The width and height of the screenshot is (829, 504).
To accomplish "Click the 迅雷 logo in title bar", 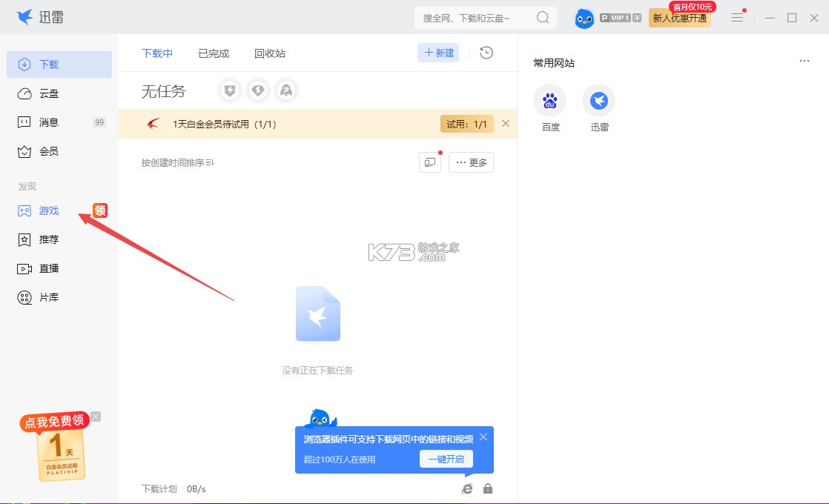I will (x=39, y=17).
